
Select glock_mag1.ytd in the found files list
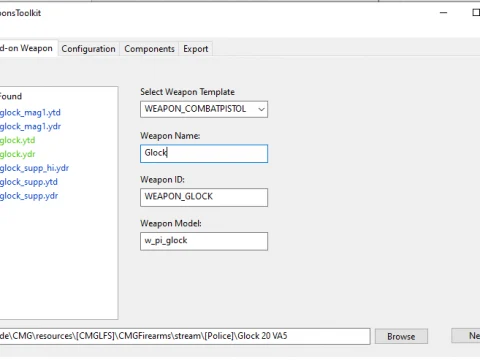click(x=30, y=113)
